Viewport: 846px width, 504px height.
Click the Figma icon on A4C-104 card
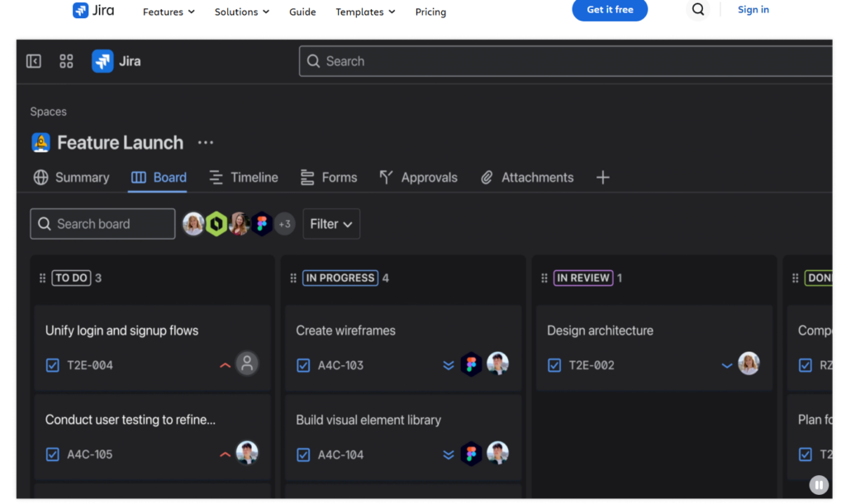[471, 454]
